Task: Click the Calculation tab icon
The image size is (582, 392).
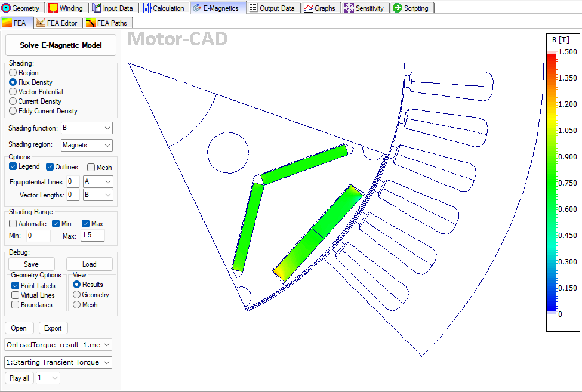Action: click(x=147, y=8)
